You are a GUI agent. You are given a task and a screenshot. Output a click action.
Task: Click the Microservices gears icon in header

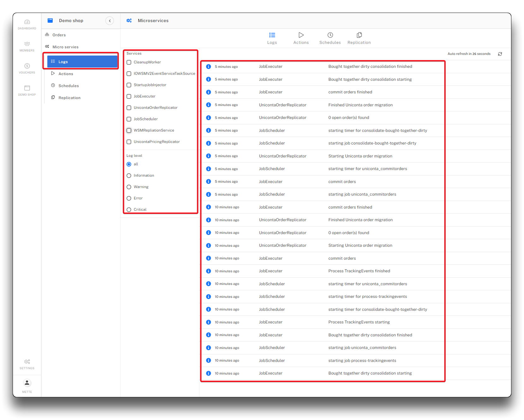coord(129,21)
